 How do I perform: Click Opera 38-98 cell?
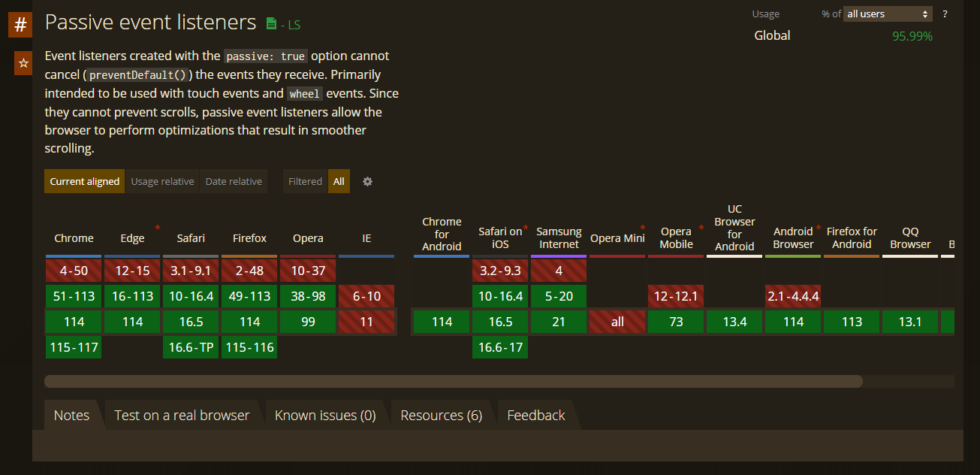tap(308, 296)
